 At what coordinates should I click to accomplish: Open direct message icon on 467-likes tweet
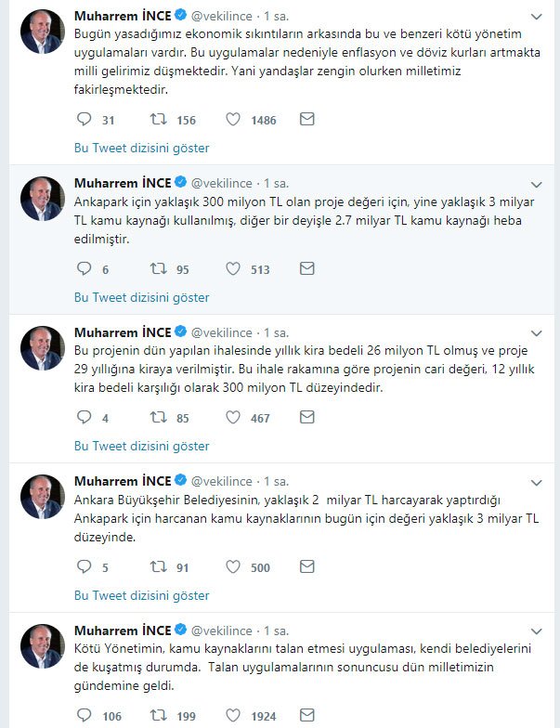307,417
